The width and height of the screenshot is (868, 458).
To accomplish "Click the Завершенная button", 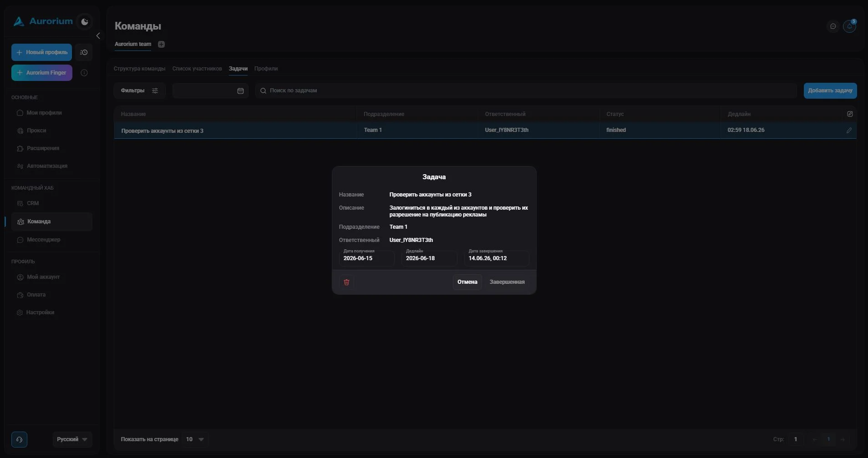I will tap(507, 282).
